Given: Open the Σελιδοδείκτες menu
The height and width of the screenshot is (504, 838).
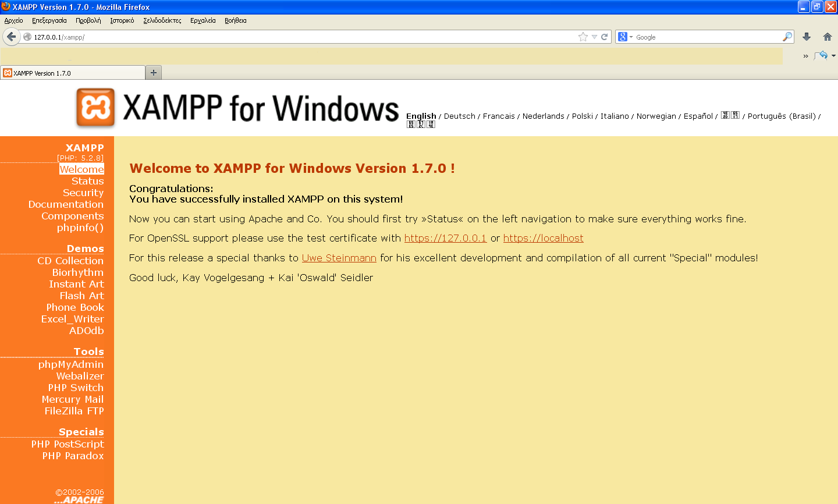Looking at the screenshot, I should [x=162, y=20].
